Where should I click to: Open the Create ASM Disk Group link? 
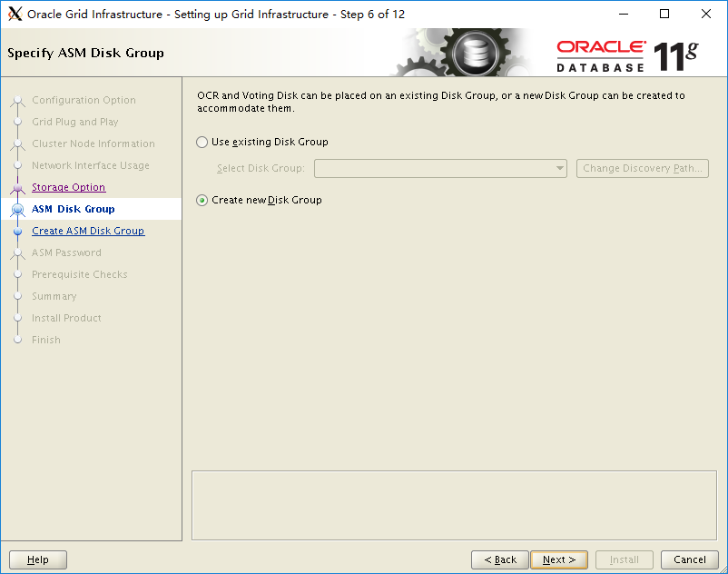[x=88, y=231]
